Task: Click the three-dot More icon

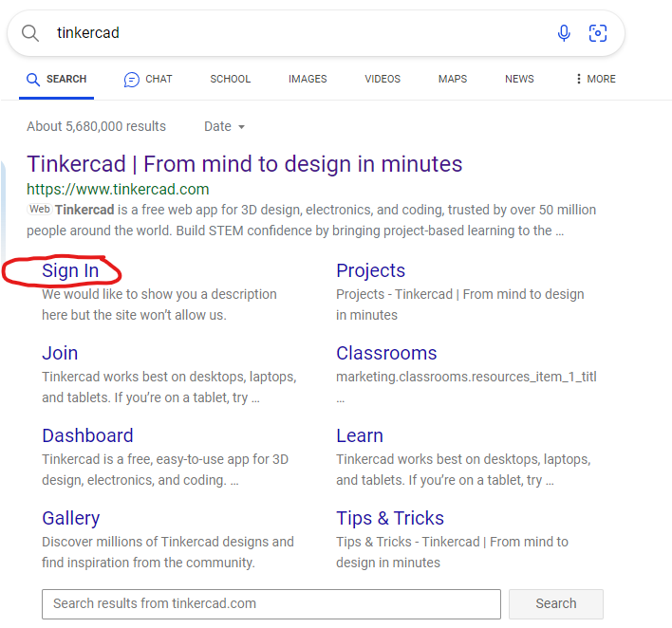Action: click(579, 79)
